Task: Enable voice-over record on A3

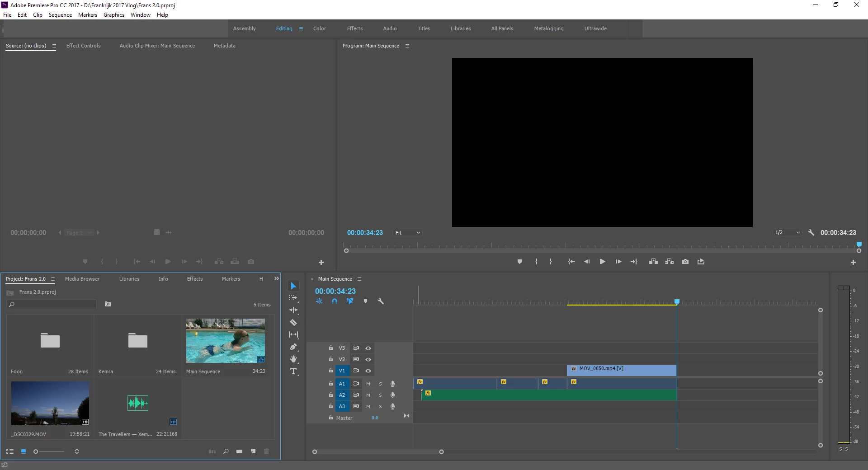Action: click(392, 406)
